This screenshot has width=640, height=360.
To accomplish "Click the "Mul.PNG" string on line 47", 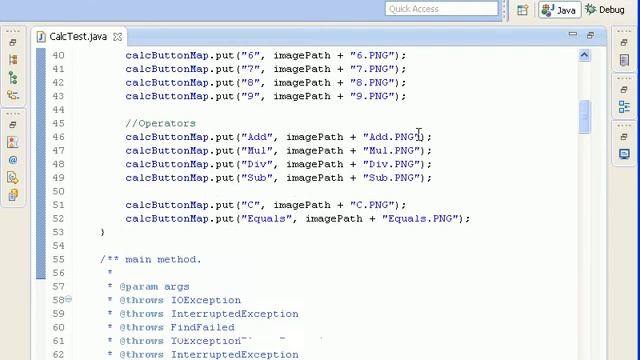I will (391, 151).
